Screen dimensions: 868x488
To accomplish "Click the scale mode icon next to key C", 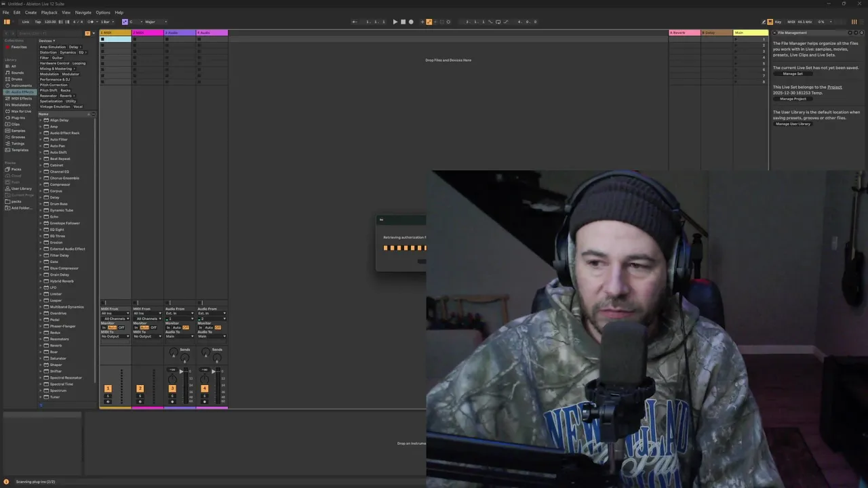I will coord(125,22).
